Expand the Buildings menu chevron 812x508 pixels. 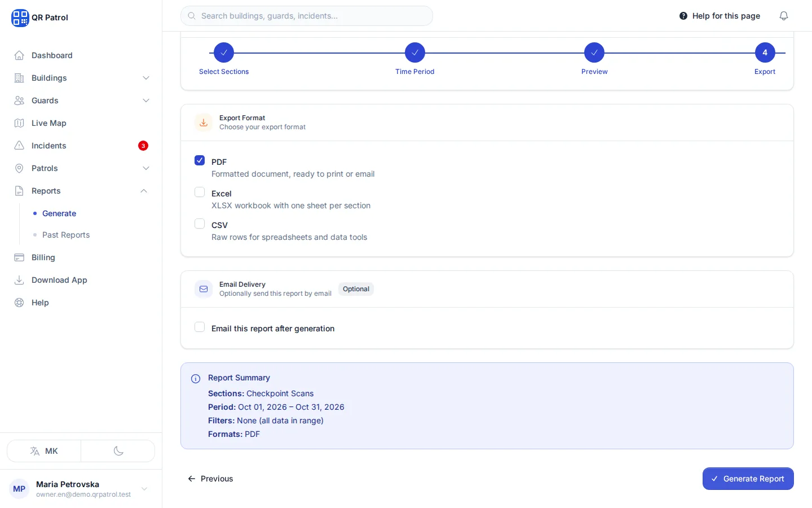146,78
